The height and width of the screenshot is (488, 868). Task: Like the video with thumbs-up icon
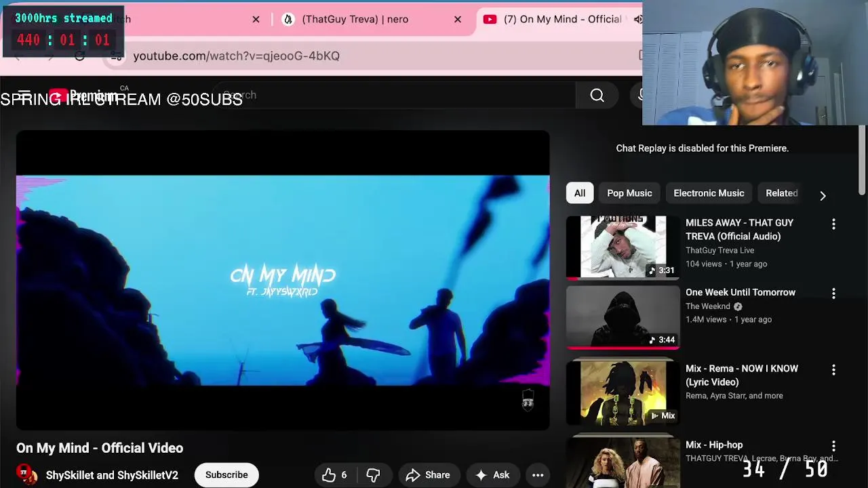coord(329,475)
